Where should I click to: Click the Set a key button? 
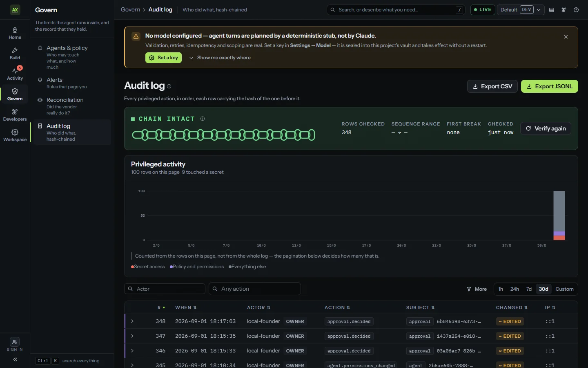tap(163, 58)
